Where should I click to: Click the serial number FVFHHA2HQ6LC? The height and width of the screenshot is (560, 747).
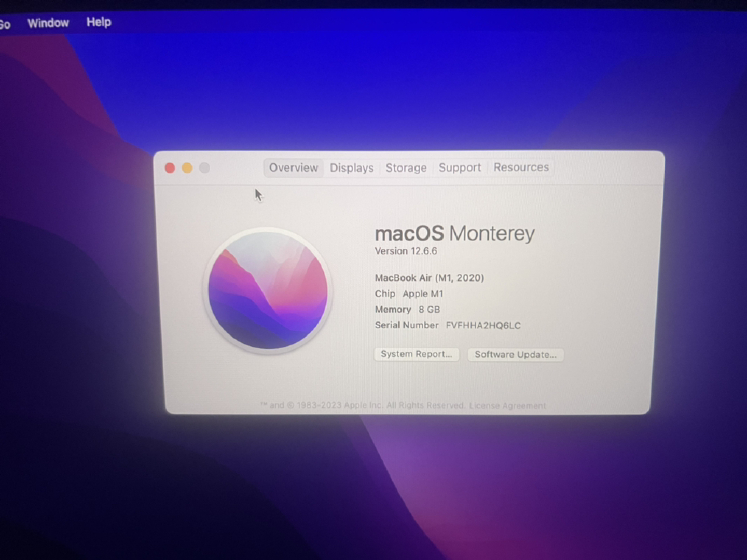(483, 326)
